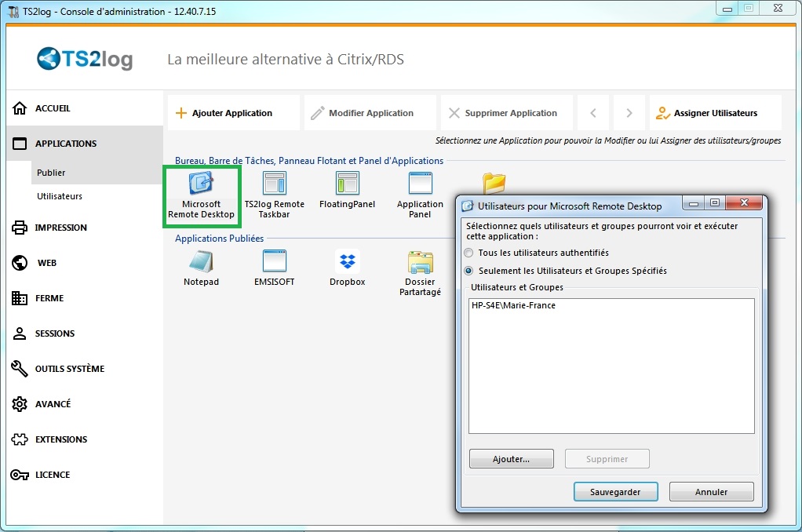Click Supprimer Application button

click(x=507, y=113)
